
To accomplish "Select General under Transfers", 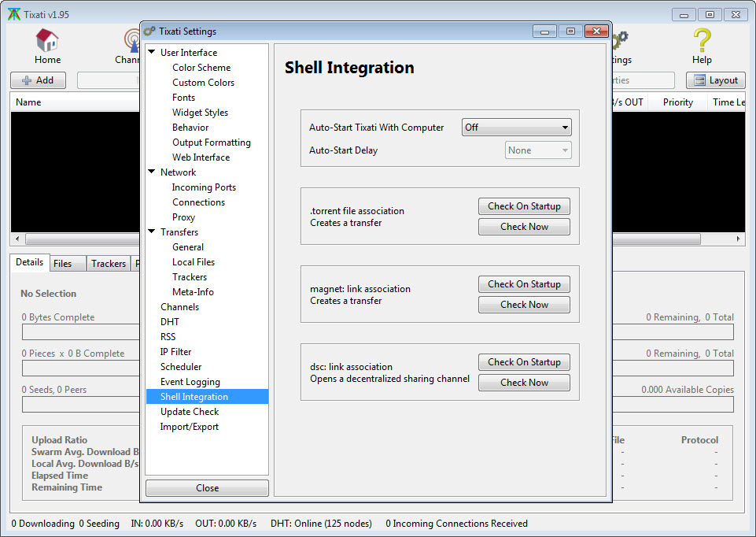I will (x=187, y=247).
